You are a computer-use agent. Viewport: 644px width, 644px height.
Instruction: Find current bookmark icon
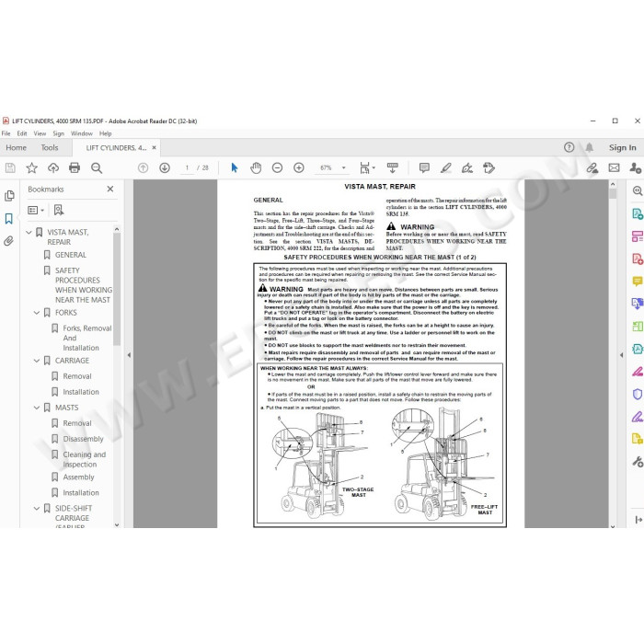click(59, 211)
